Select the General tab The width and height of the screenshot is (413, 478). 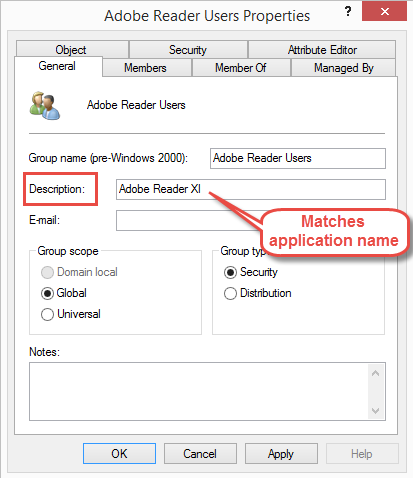(58, 66)
